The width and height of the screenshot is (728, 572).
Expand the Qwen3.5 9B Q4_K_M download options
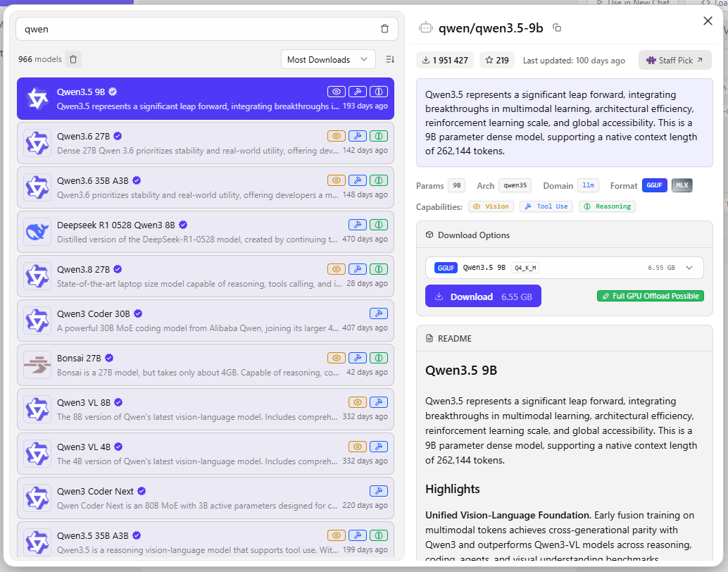[565, 268]
